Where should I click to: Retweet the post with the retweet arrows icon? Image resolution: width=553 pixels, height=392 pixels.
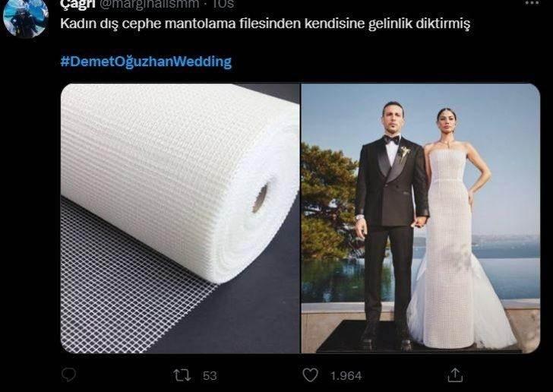(182, 375)
